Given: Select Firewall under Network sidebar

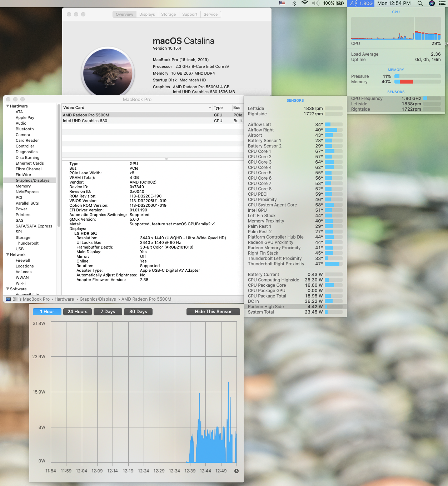Looking at the screenshot, I should click(30, 260).
